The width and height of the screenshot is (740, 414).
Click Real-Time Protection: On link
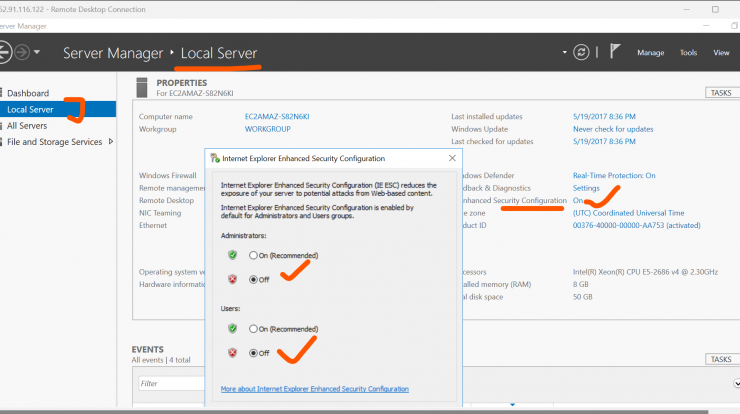tap(614, 175)
